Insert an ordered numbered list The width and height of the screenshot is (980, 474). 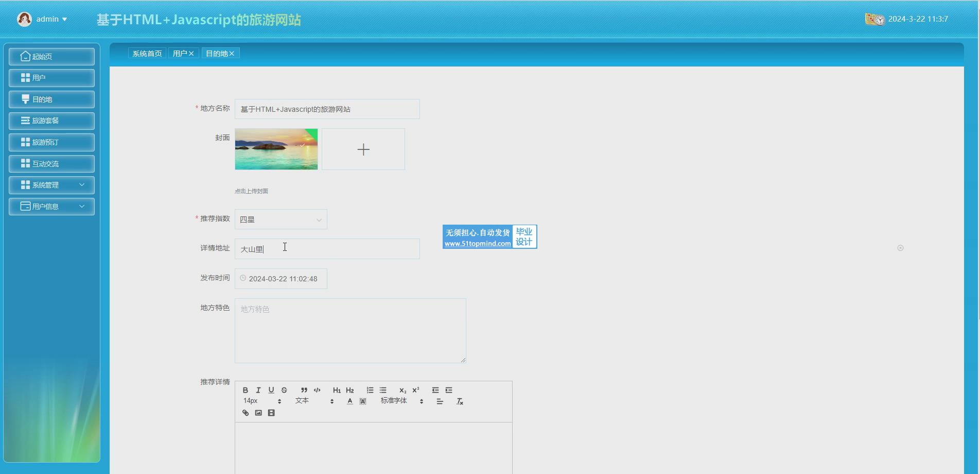point(370,390)
